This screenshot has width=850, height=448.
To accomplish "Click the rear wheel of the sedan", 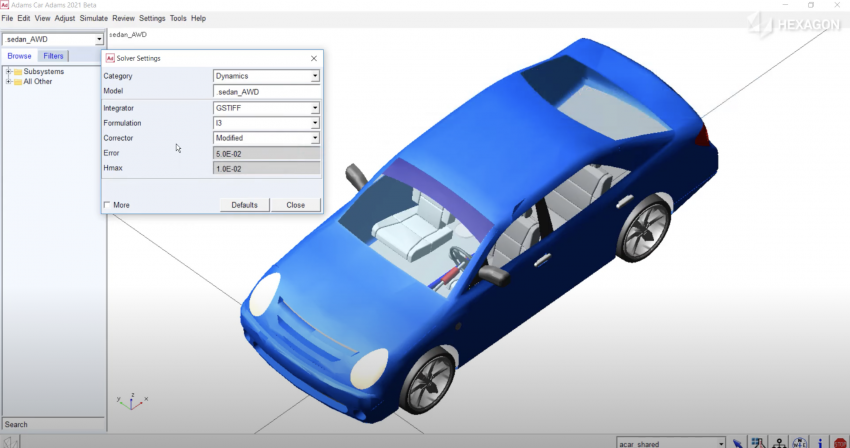I will [x=643, y=228].
